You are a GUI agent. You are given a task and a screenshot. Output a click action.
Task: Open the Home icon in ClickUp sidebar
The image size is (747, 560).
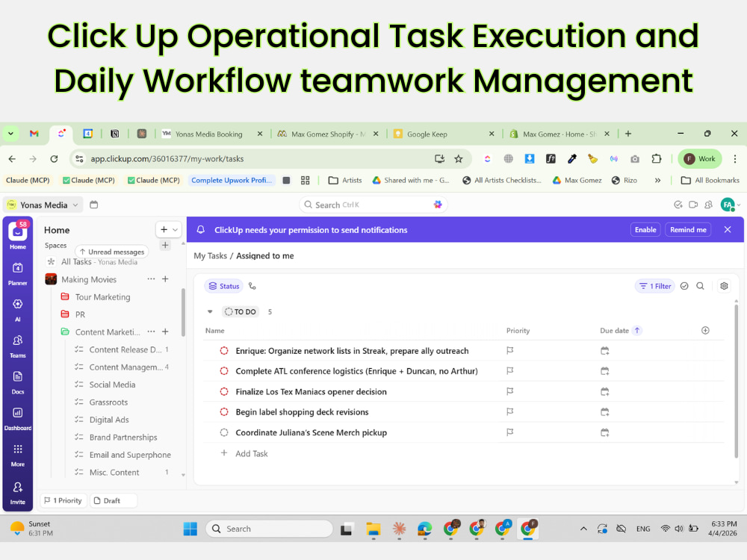[18, 231]
